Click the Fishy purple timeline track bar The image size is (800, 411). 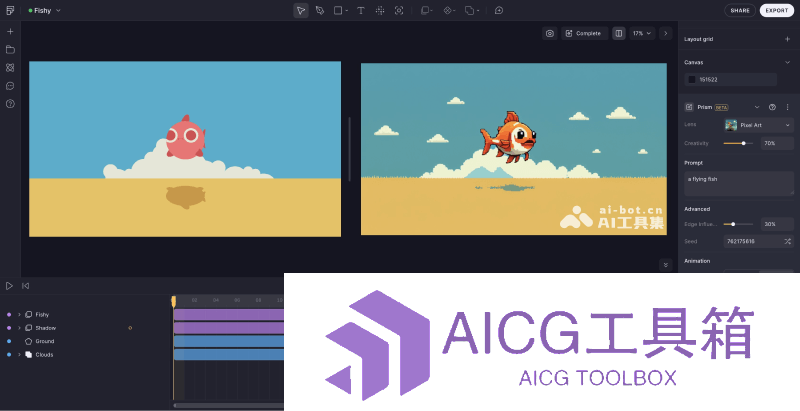pyautogui.click(x=229, y=315)
